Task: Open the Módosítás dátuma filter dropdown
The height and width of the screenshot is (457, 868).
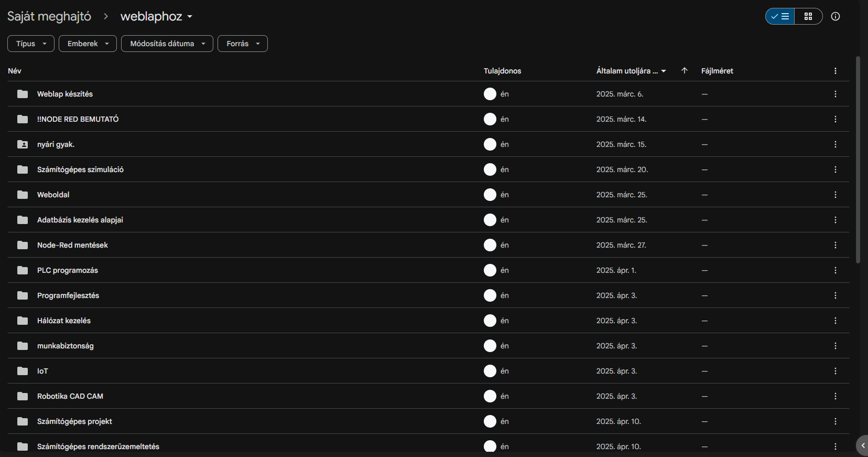Action: 167,44
